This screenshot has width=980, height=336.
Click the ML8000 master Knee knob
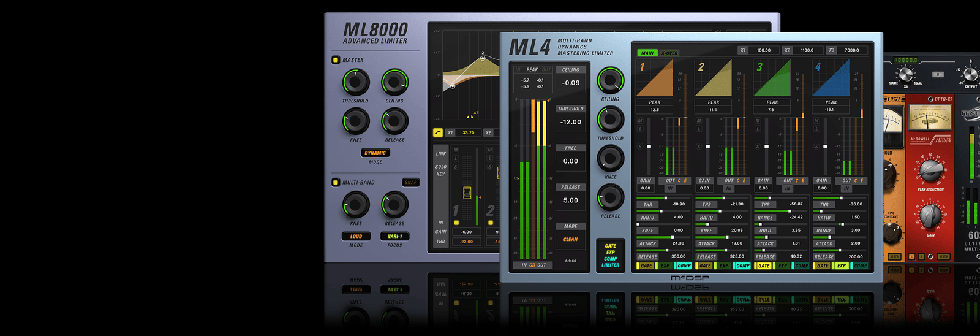(355, 121)
